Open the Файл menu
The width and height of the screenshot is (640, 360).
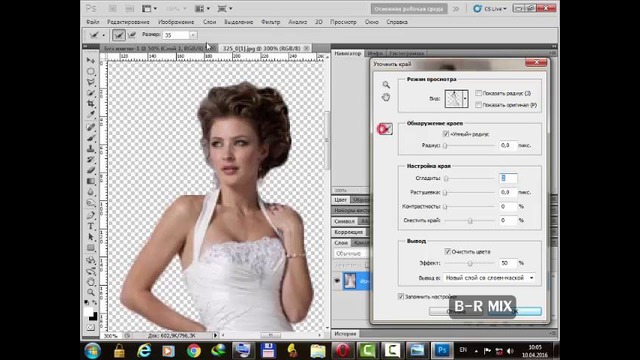pos(93,22)
